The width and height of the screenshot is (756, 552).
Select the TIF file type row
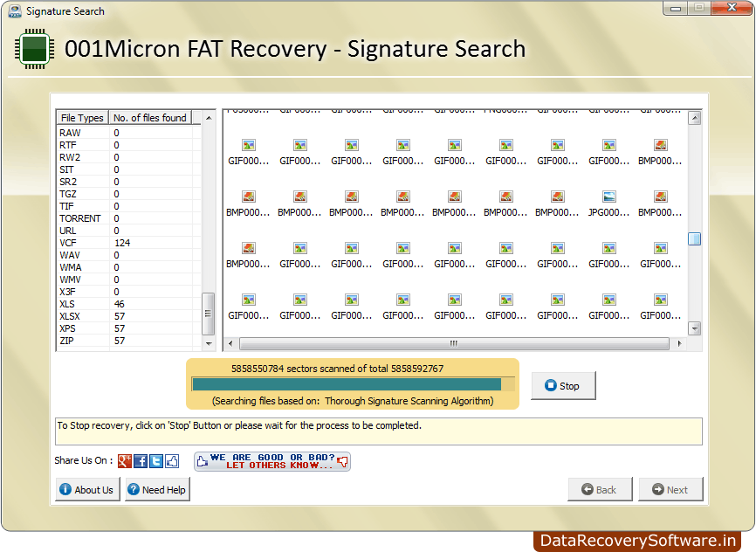128,206
